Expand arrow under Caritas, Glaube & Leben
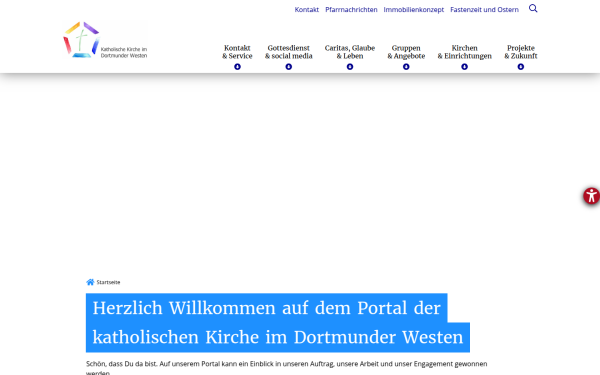 (x=350, y=67)
